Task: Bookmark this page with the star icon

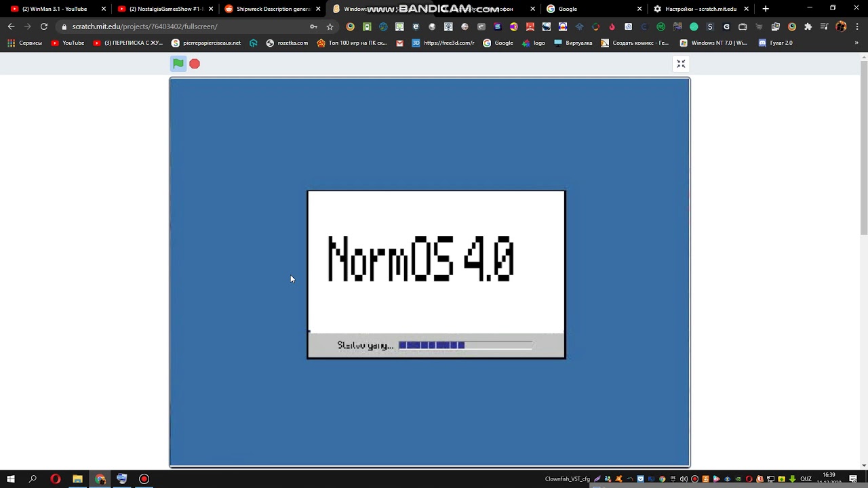Action: click(x=330, y=26)
